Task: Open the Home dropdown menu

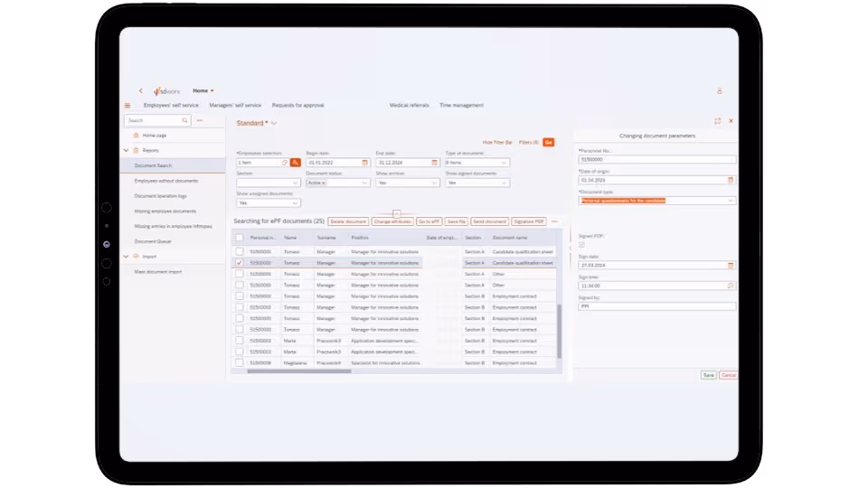Action: click(203, 90)
